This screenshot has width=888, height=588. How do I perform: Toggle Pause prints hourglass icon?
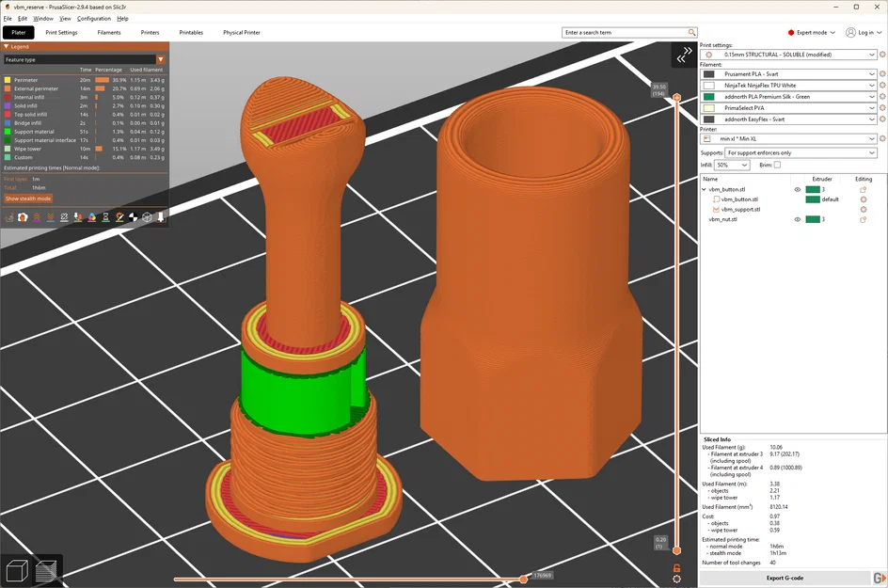(105, 217)
